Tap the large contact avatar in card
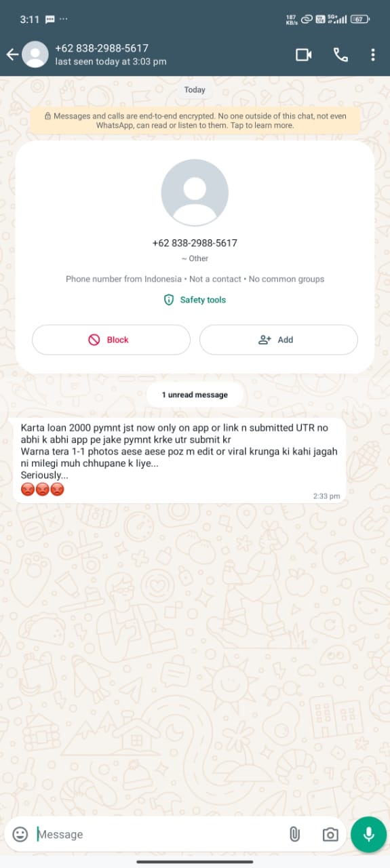This screenshot has height=868, width=390. tap(195, 193)
